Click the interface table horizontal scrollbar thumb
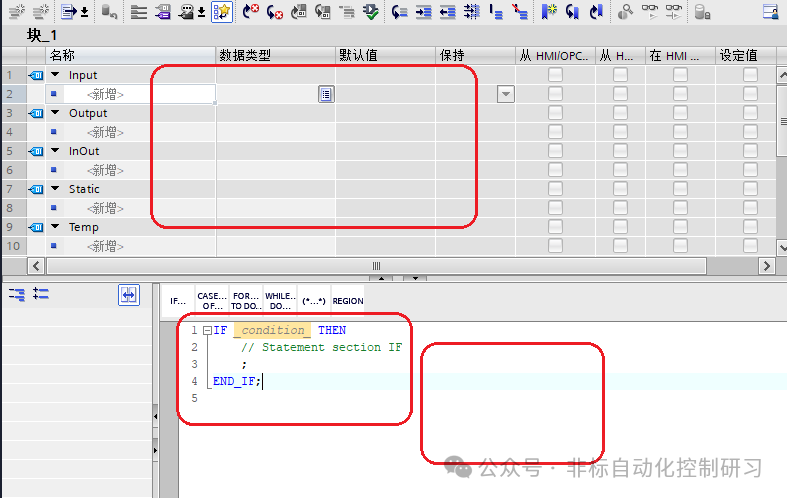The height and width of the screenshot is (498, 787). 376,266
